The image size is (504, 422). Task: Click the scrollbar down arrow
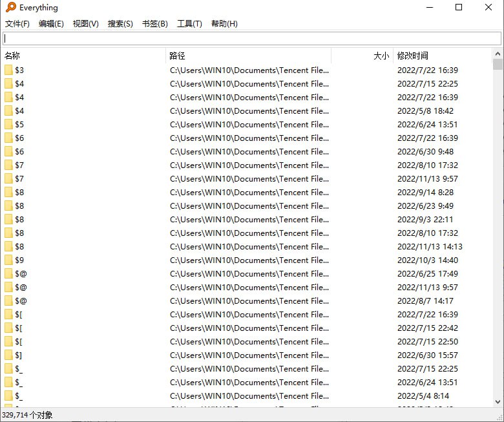pyautogui.click(x=498, y=402)
